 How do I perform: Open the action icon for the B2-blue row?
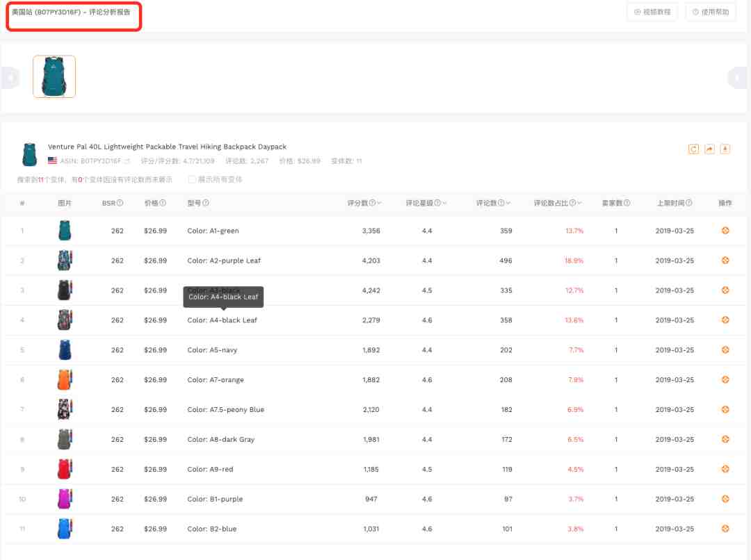[725, 529]
